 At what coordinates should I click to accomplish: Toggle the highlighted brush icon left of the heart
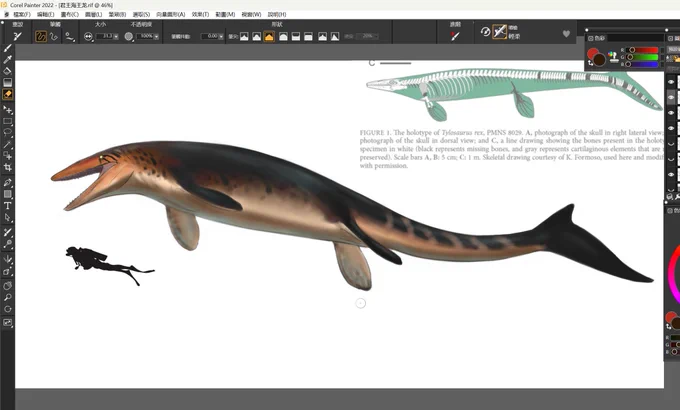(x=500, y=32)
